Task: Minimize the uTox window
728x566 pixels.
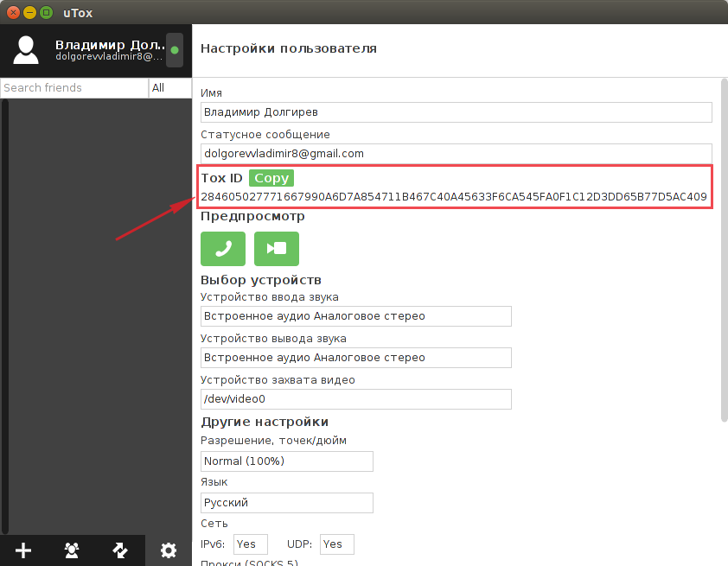Action: 29,12
